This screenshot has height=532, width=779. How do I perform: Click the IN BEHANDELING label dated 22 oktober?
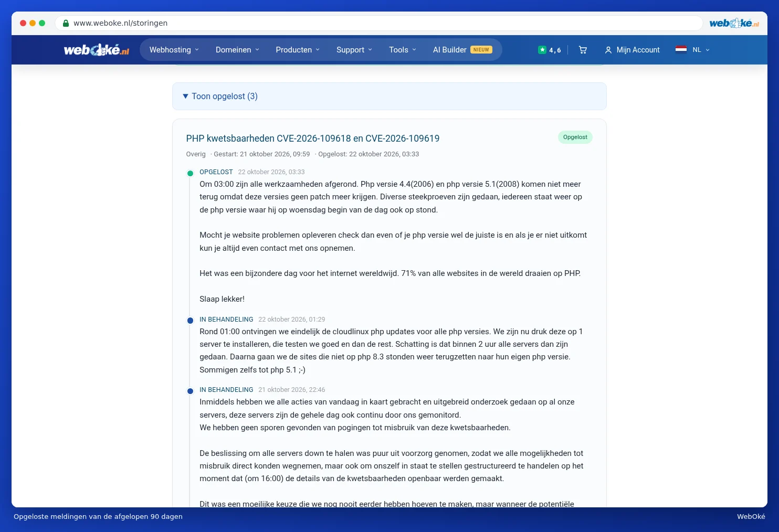(226, 320)
